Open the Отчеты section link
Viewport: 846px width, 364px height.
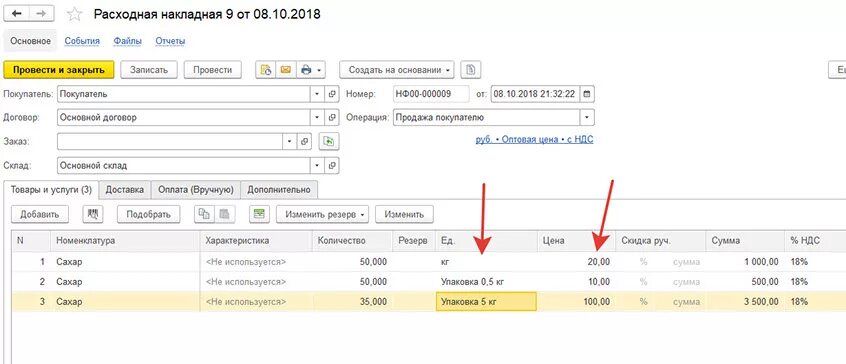pos(170,41)
